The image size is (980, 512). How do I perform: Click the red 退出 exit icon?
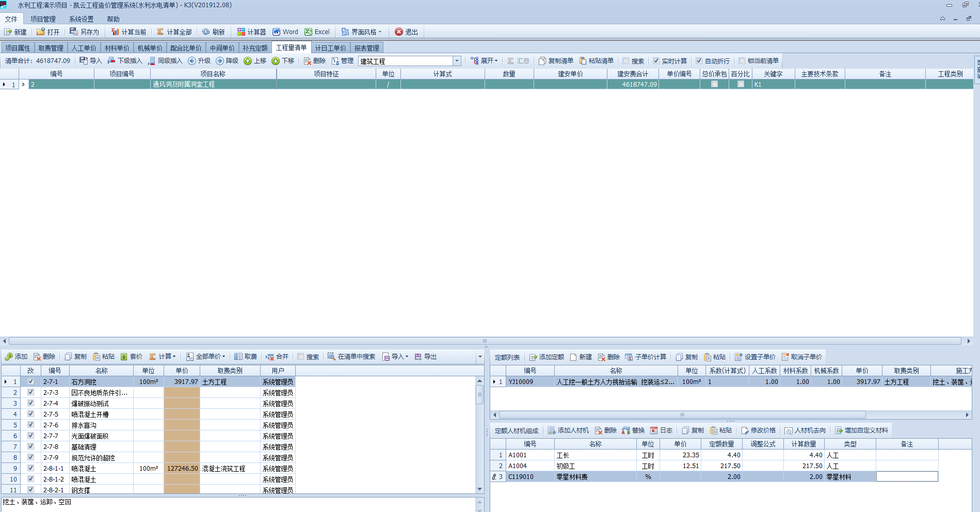pyautogui.click(x=399, y=32)
